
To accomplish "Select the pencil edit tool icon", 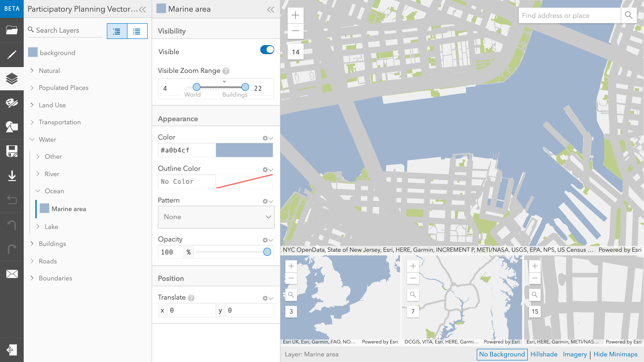I will [x=12, y=55].
